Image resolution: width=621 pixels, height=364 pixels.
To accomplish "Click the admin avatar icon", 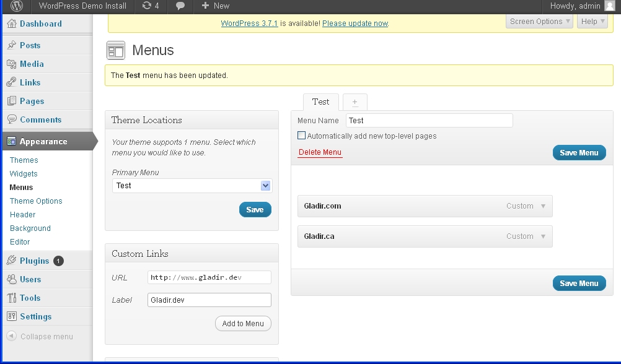I will (609, 6).
